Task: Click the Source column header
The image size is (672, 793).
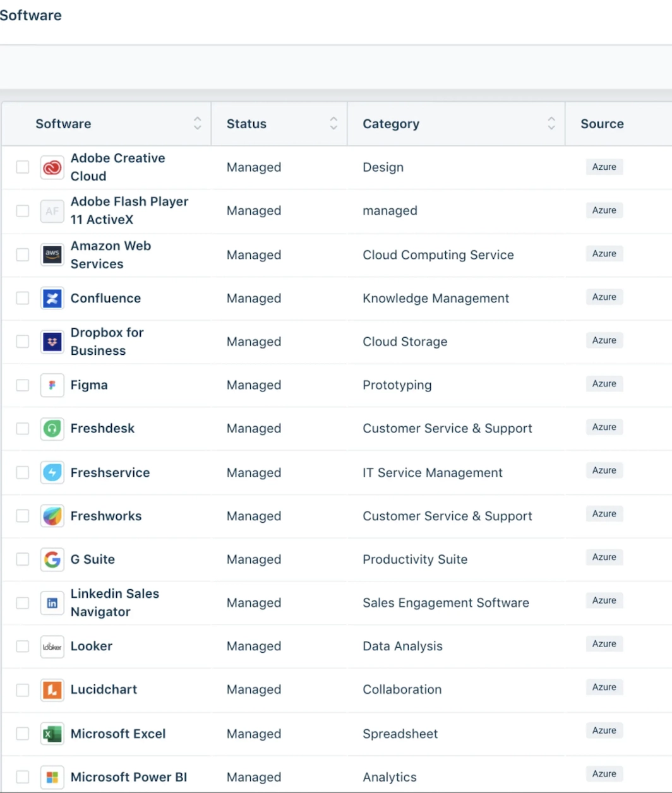Action: point(602,124)
